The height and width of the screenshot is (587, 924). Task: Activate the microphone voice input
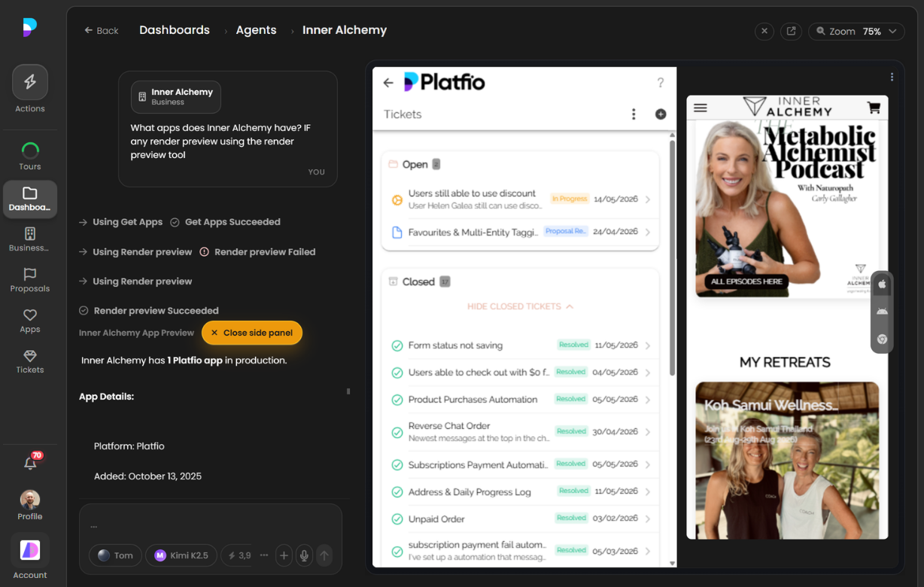tap(304, 555)
